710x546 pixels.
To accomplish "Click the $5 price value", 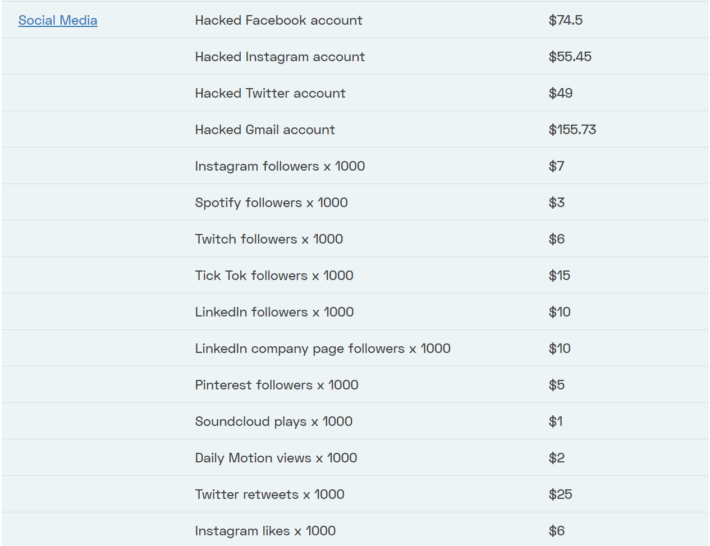I will click(556, 385).
